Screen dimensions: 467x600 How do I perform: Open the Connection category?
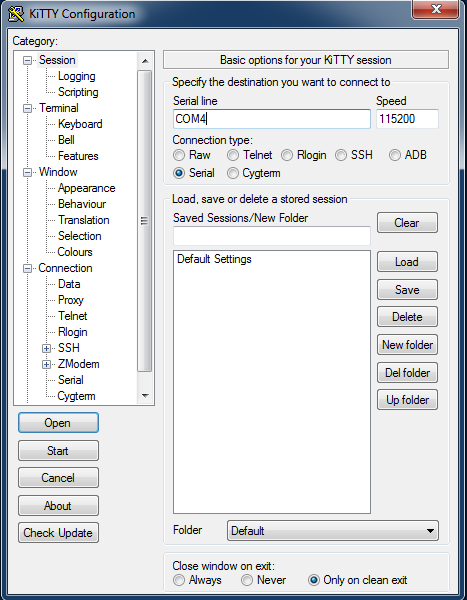coord(65,268)
